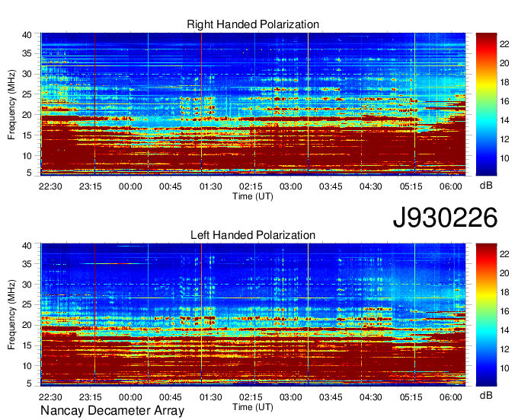Click the 00:00 time tick of Left Handed plot
The width and height of the screenshot is (518, 420).
[x=130, y=397]
